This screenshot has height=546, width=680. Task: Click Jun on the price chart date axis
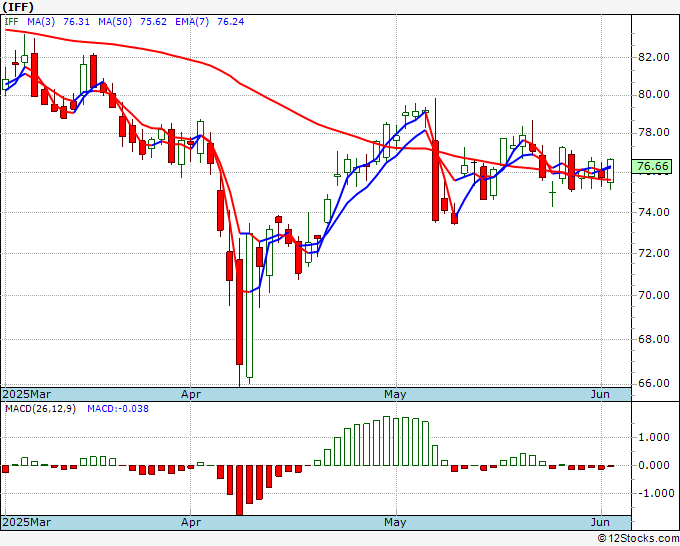(x=600, y=394)
